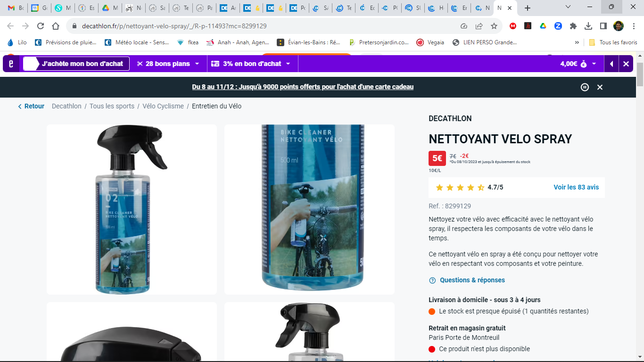Screen dimensions: 644x362
Task: Open the Vélo Cyclisme breadcrumb
Action: (163, 106)
